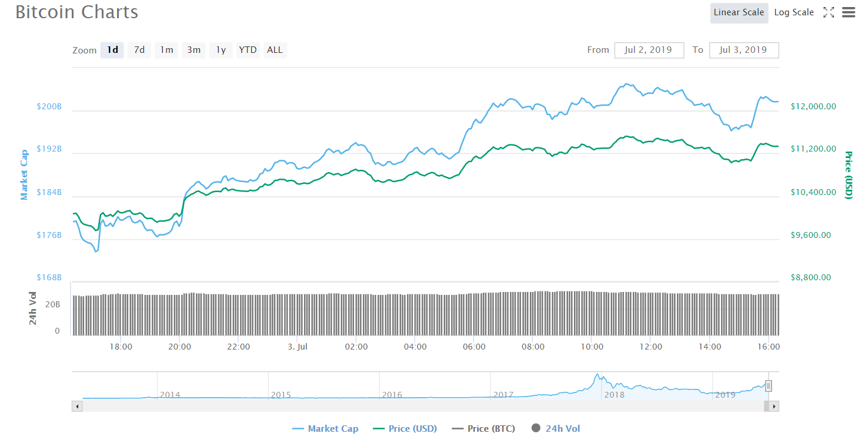Screen dimensions: 868x440
Task: Select the 7d zoom range
Action: [x=139, y=50]
